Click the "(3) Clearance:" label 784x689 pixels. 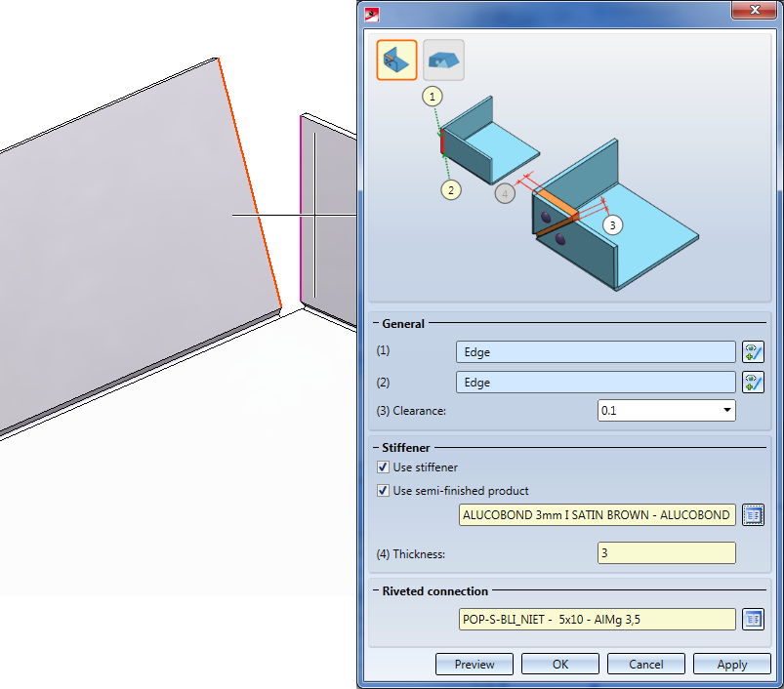click(411, 411)
